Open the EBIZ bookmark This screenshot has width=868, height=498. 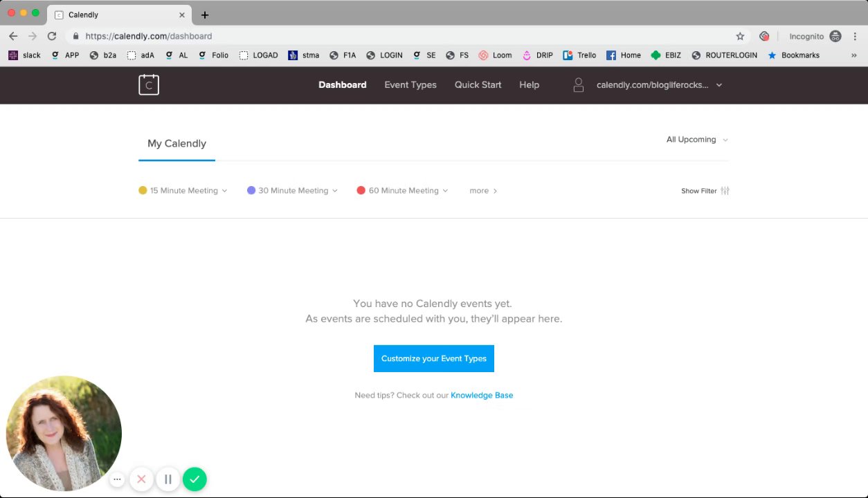(666, 55)
